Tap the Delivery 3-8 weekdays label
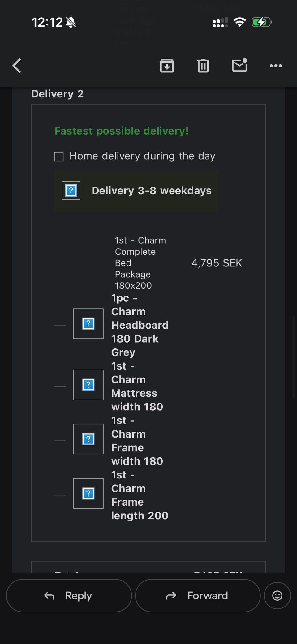The image size is (297, 644). point(152,191)
